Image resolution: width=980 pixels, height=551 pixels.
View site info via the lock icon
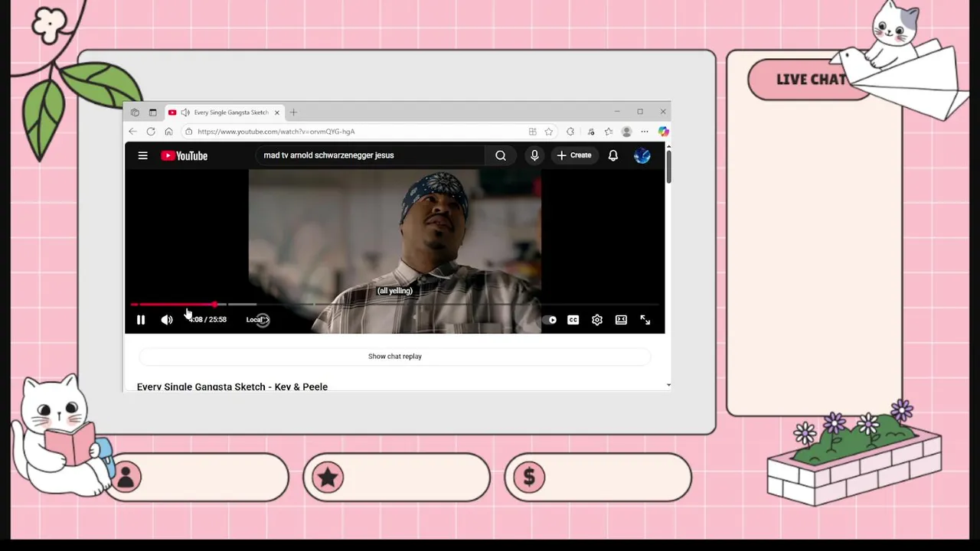point(189,132)
